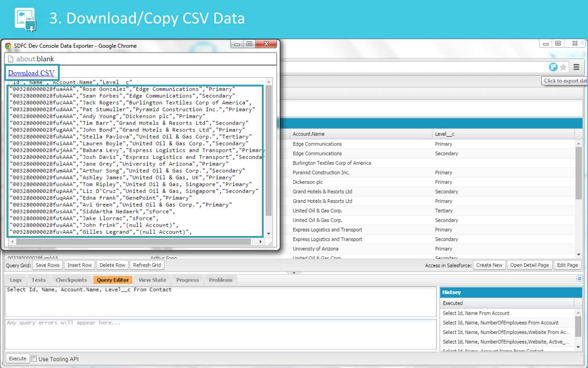This screenshot has width=588, height=368.
Task: Select the Query Editor tab
Action: (x=113, y=280)
